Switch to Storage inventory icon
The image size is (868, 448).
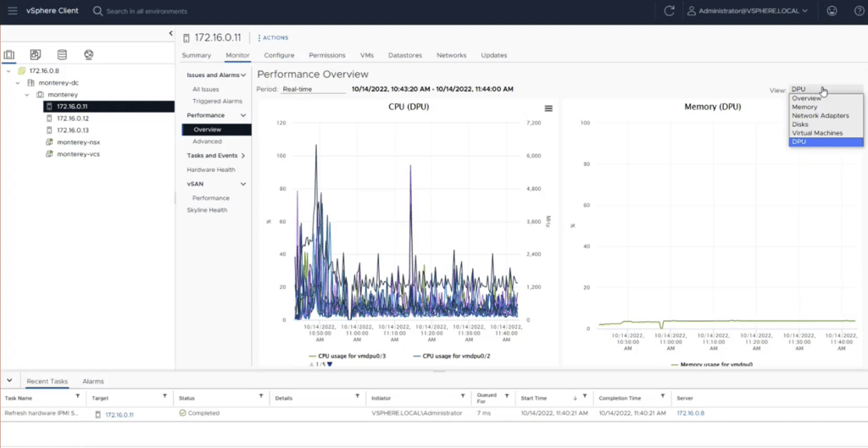click(x=62, y=55)
